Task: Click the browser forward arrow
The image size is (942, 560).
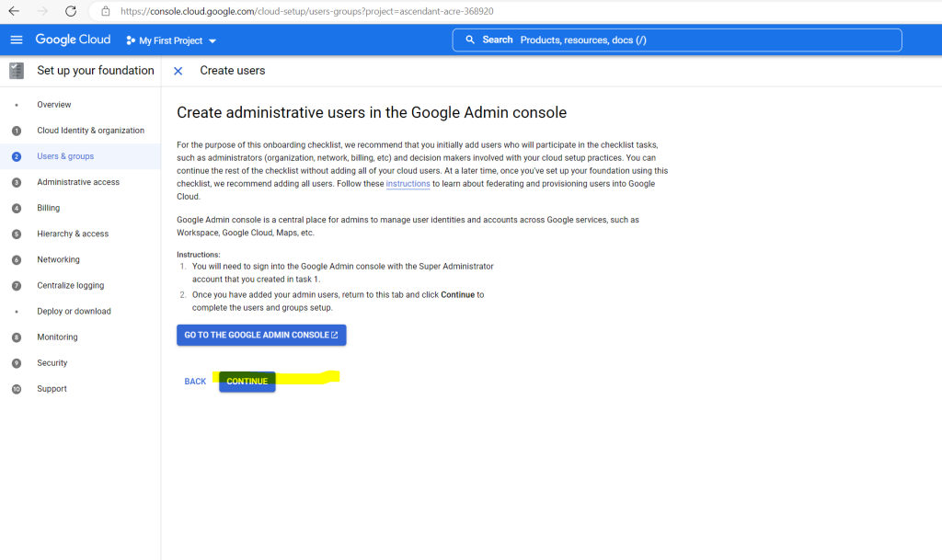Action: point(42,11)
